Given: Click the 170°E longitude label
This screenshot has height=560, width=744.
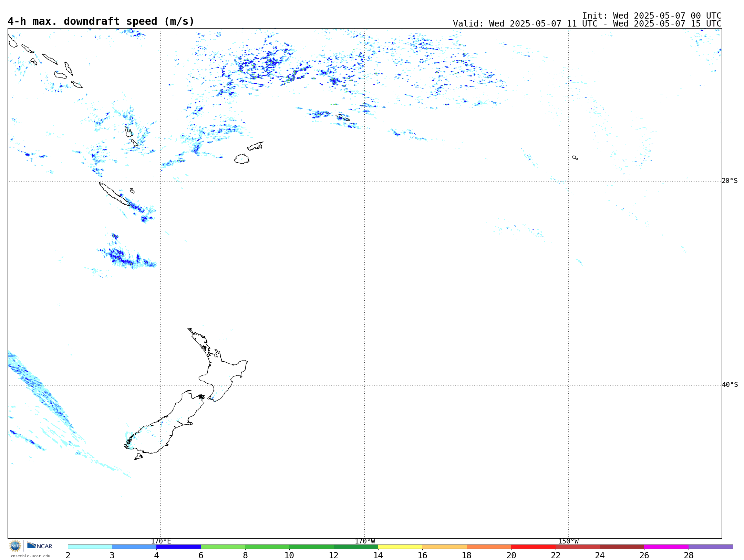Looking at the screenshot, I should (161, 541).
